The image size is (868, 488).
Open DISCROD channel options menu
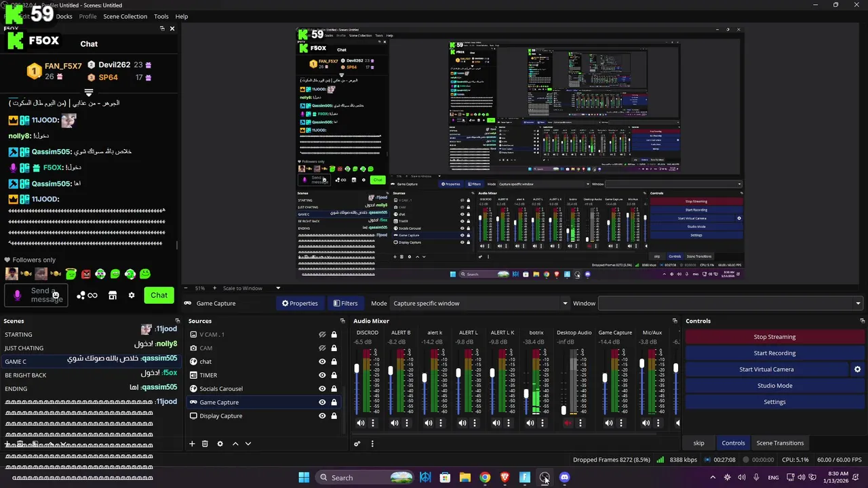click(x=373, y=423)
